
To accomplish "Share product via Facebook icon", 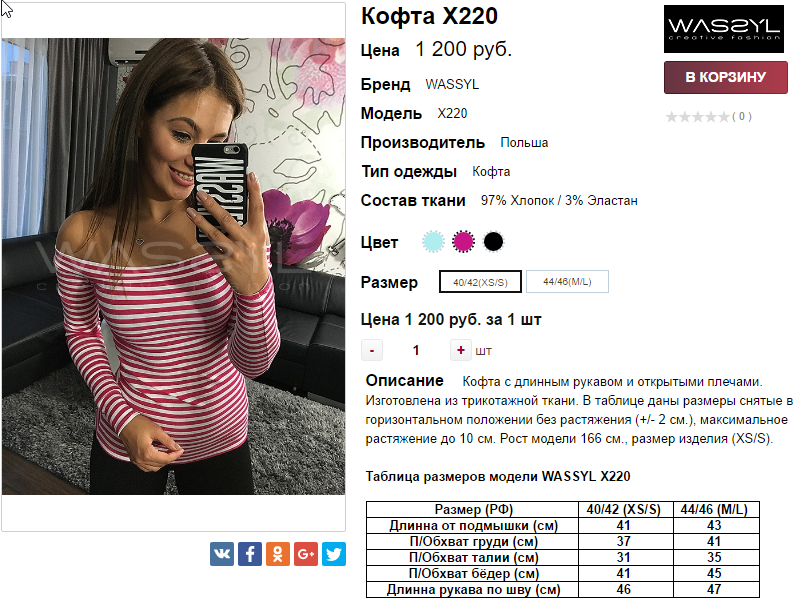I will [250, 554].
